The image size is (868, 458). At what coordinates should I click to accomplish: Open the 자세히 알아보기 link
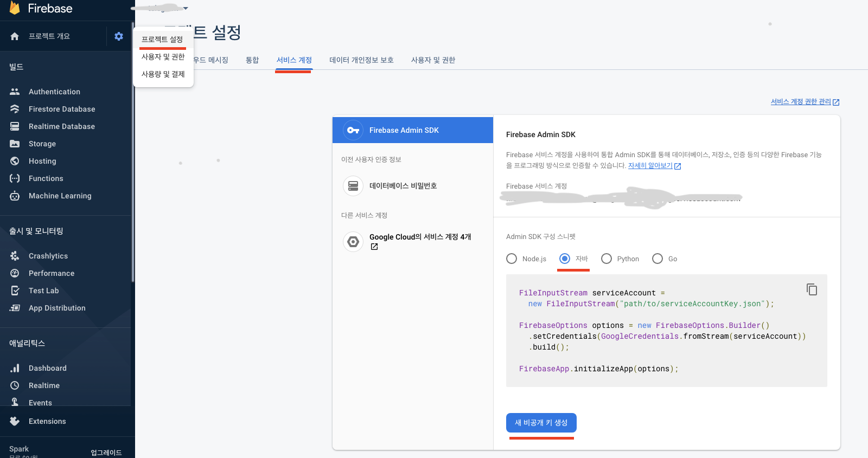(x=654, y=166)
